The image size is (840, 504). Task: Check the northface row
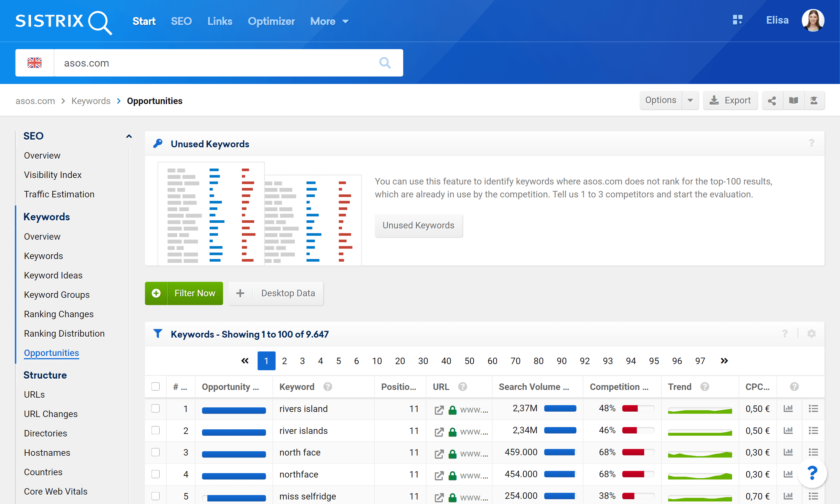coord(155,474)
